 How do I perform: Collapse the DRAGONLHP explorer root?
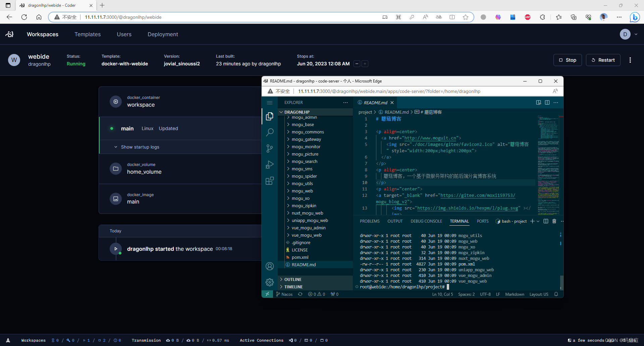pos(315,112)
